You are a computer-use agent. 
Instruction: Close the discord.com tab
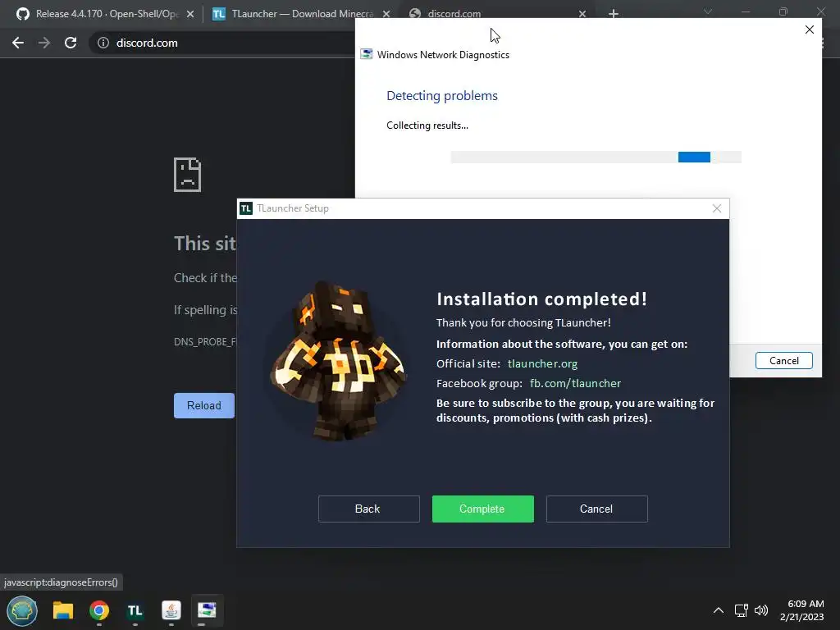582,14
